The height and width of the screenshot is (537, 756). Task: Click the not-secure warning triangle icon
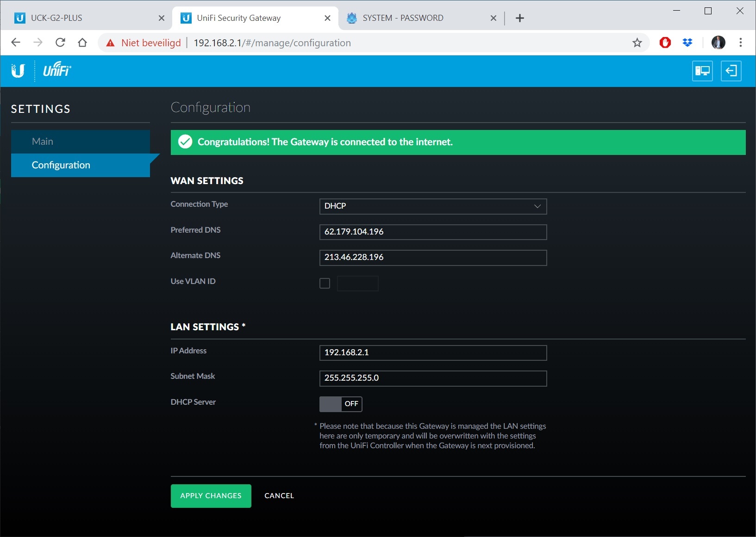coord(110,43)
